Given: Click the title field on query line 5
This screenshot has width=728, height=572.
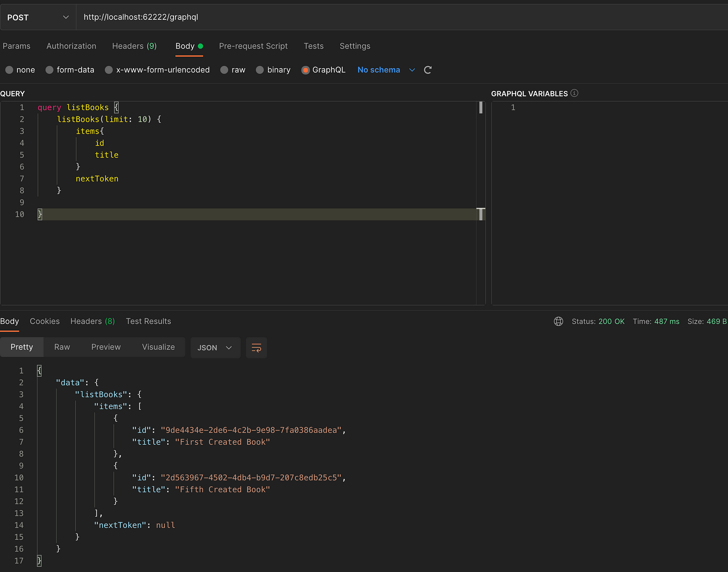Looking at the screenshot, I should pos(107,155).
